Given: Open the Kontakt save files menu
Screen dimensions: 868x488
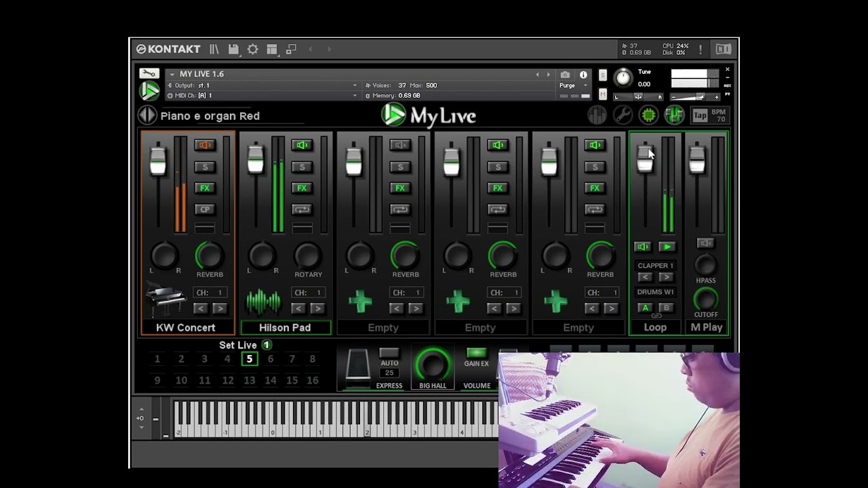Looking at the screenshot, I should pyautogui.click(x=233, y=49).
